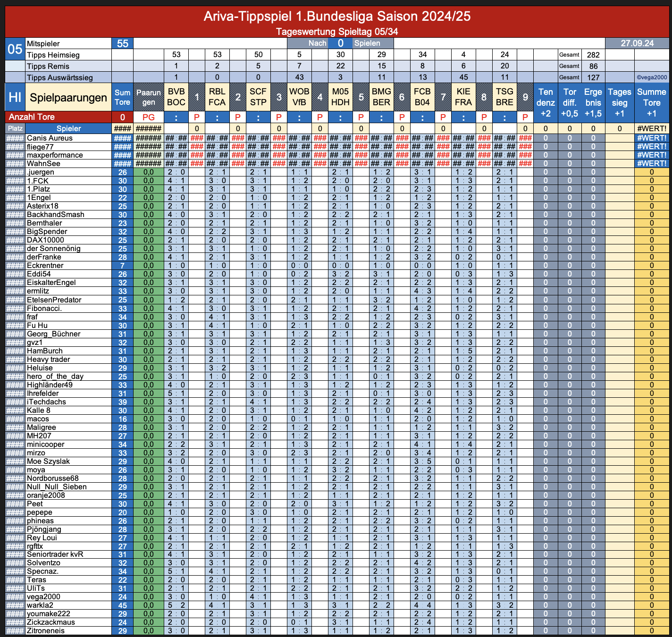The width and height of the screenshot is (672, 637).
Task: Select player name warkla2
Action: [x=40, y=605]
